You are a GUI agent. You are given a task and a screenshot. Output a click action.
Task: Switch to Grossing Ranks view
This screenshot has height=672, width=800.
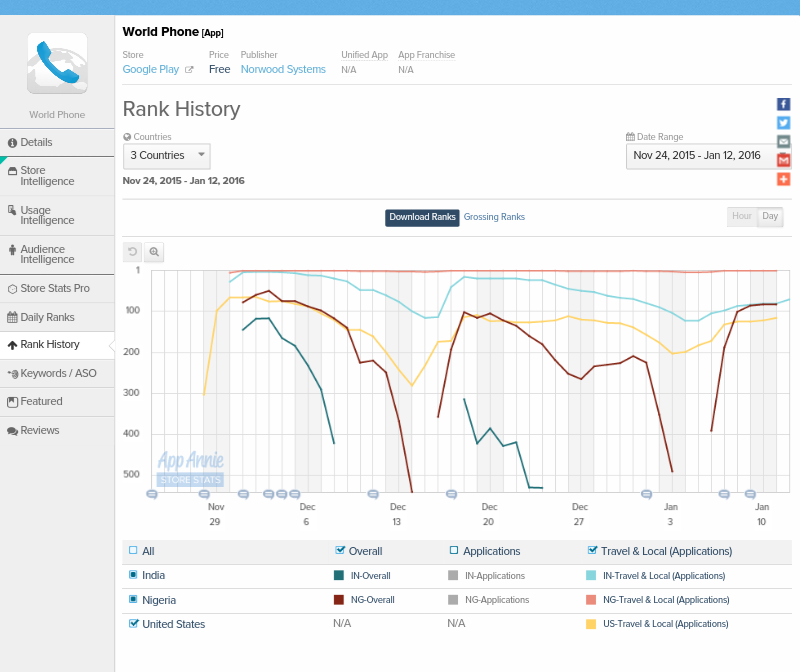point(494,217)
